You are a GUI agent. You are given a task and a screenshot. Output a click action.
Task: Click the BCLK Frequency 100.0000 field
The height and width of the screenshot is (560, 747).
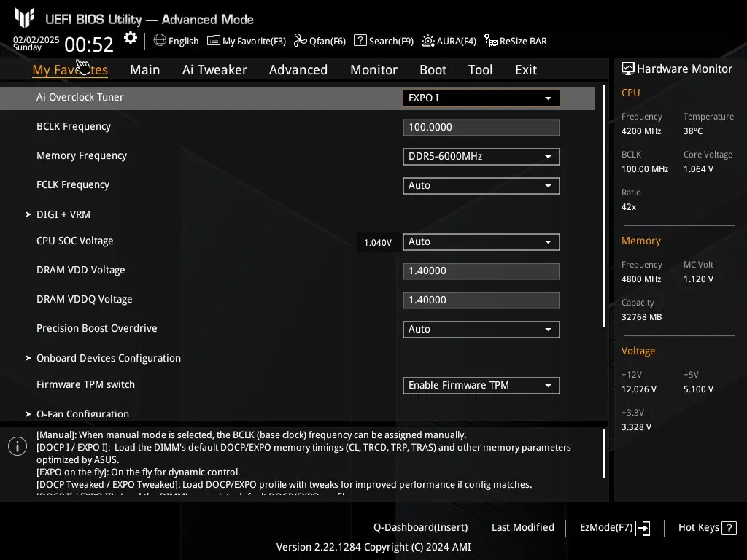pyautogui.click(x=481, y=128)
